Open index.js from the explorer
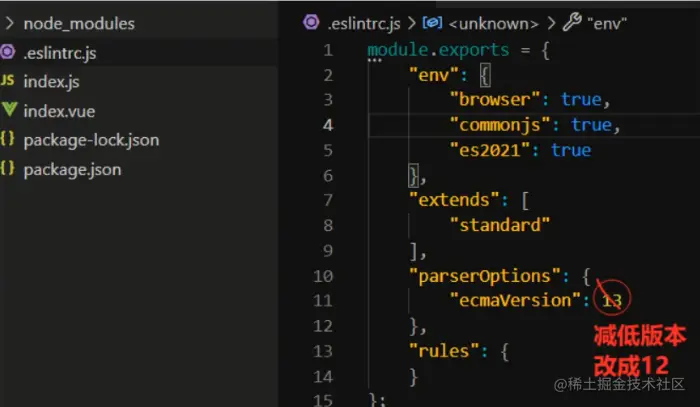Image resolution: width=700 pixels, height=407 pixels. (x=51, y=82)
